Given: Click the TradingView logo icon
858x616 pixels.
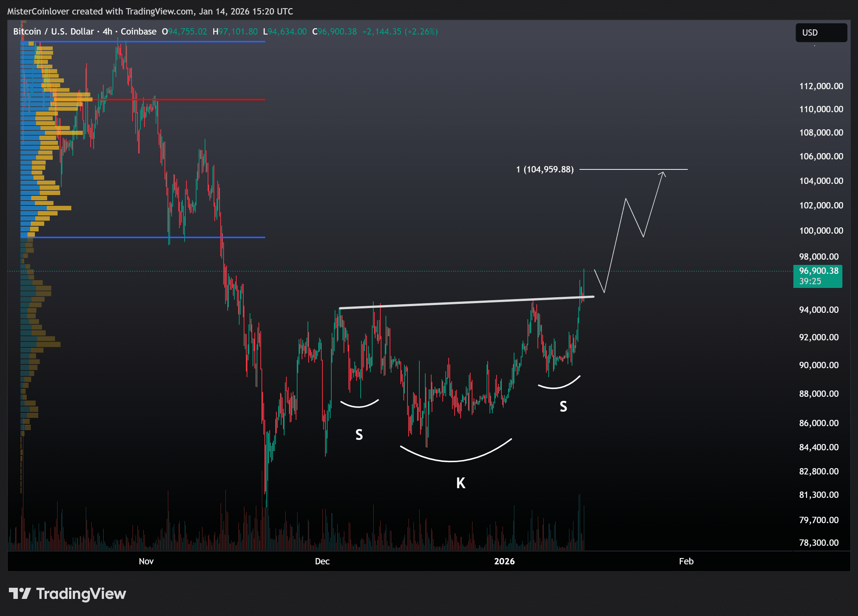Looking at the screenshot, I should [x=19, y=593].
